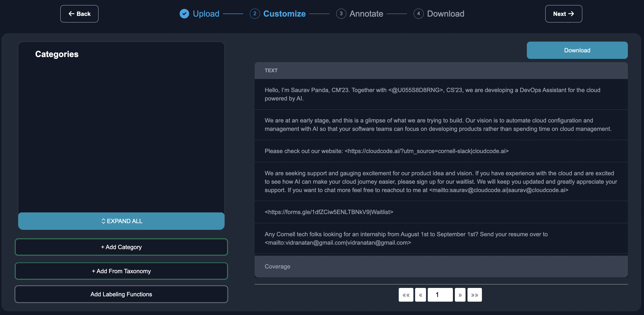The width and height of the screenshot is (644, 315).
Task: Click the Back navigation tab
Action: (x=79, y=14)
